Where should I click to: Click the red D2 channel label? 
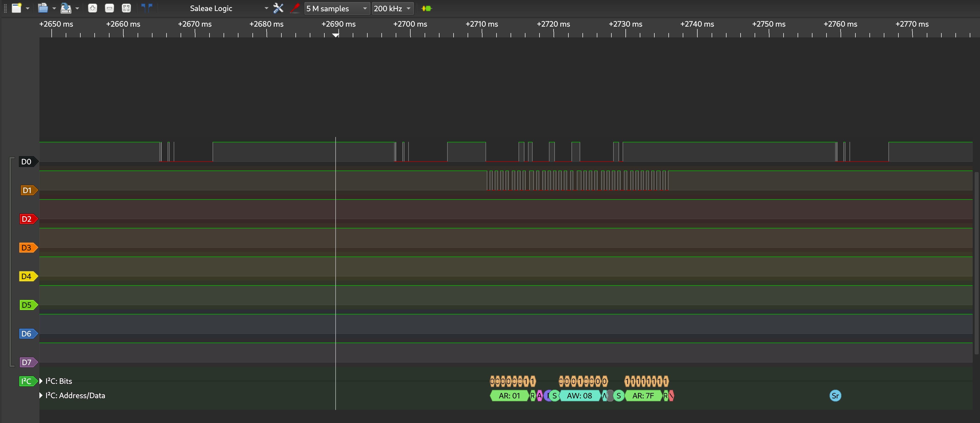(x=27, y=219)
